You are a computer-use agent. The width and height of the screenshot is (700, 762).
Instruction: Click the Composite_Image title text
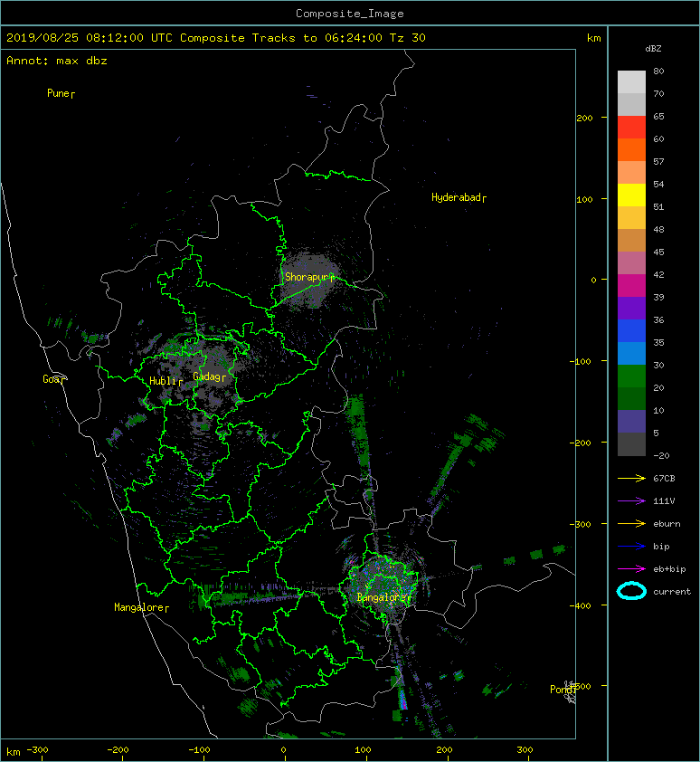[x=350, y=14]
